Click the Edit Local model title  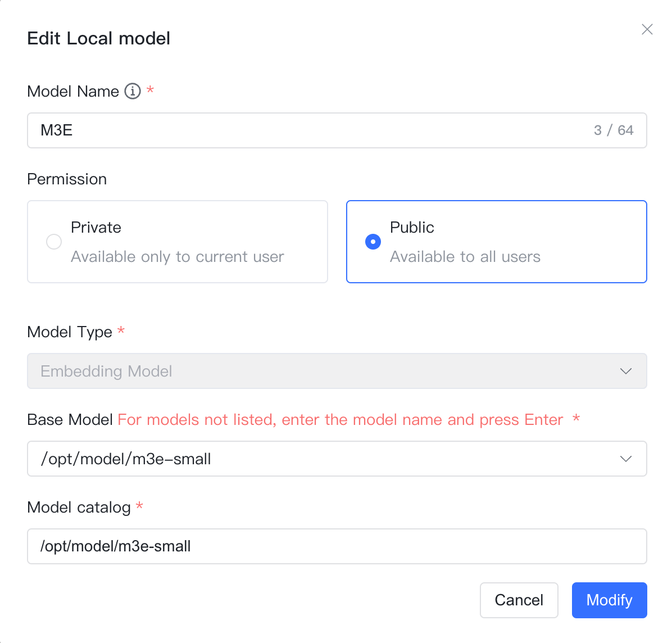[x=98, y=38]
